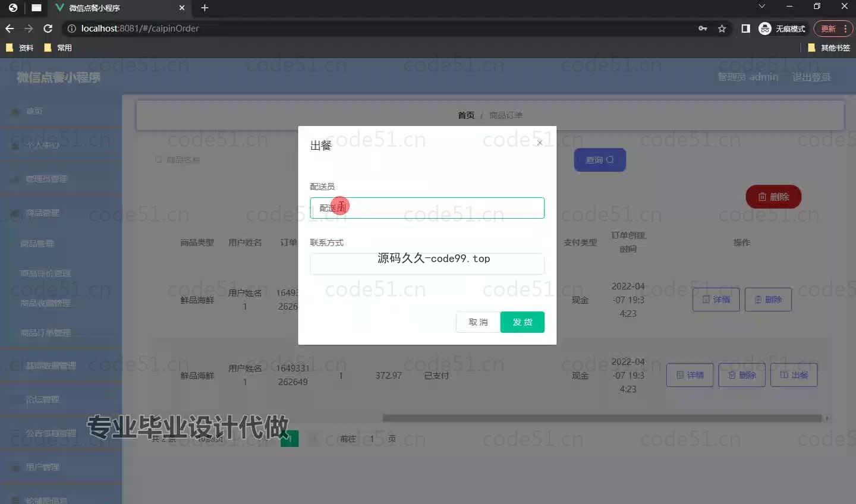
Task: Click the site info icon in address bar
Action: (71, 29)
